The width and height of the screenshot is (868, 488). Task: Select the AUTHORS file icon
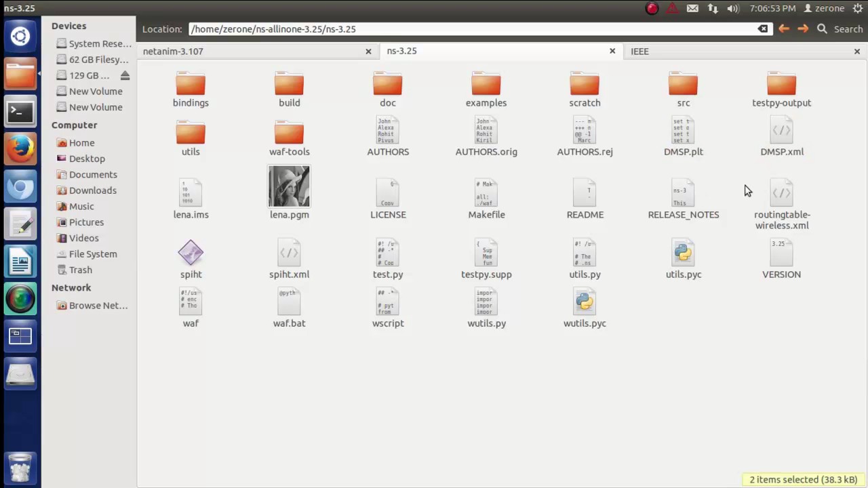[388, 130]
